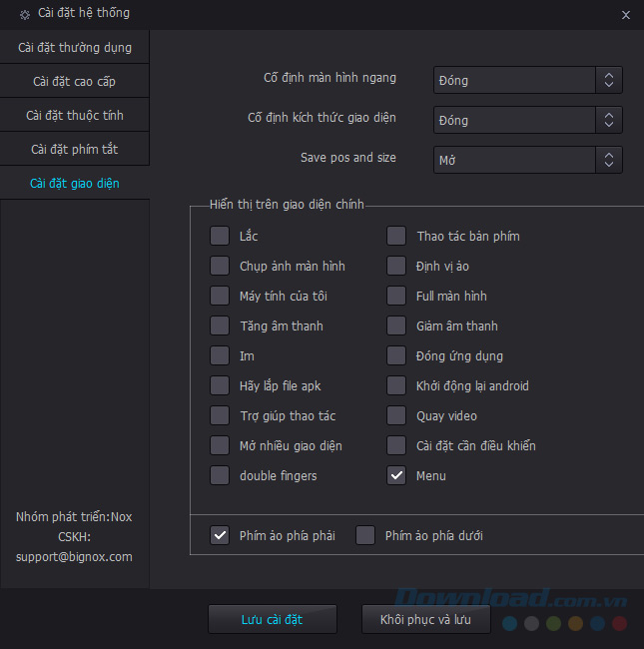This screenshot has width=644, height=649.
Task: Toggle Full màn hình checkbox
Action: point(396,297)
